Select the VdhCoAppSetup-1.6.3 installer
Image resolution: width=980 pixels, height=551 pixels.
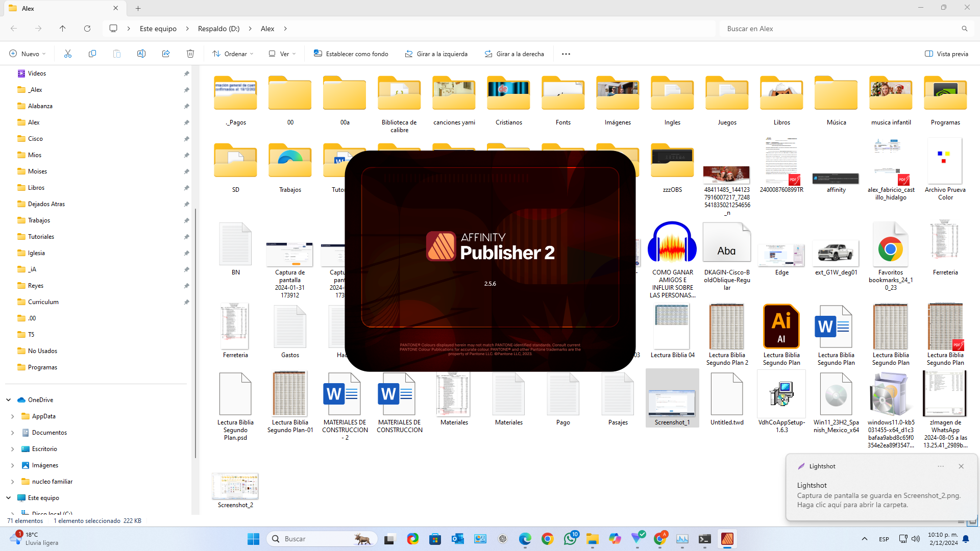[781, 402]
